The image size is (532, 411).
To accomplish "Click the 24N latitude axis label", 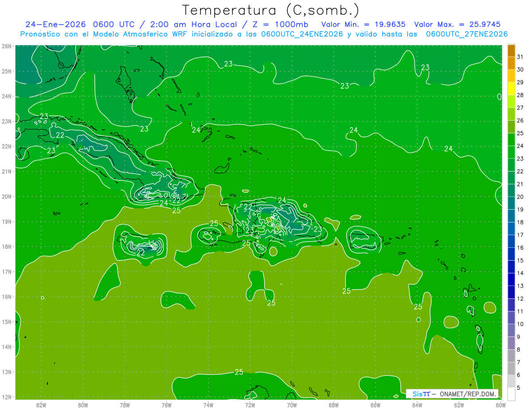I will click(x=6, y=96).
